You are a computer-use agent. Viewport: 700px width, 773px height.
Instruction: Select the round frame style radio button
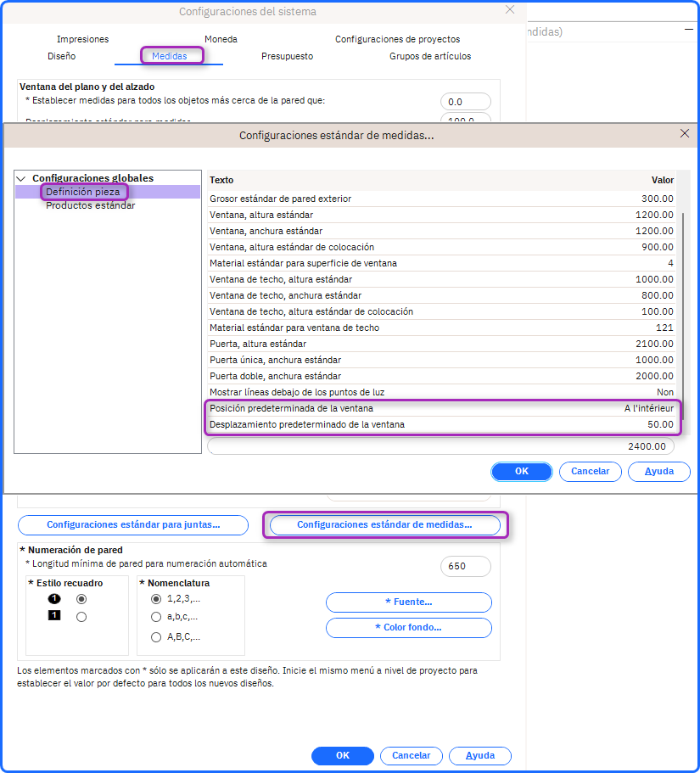coord(81,599)
